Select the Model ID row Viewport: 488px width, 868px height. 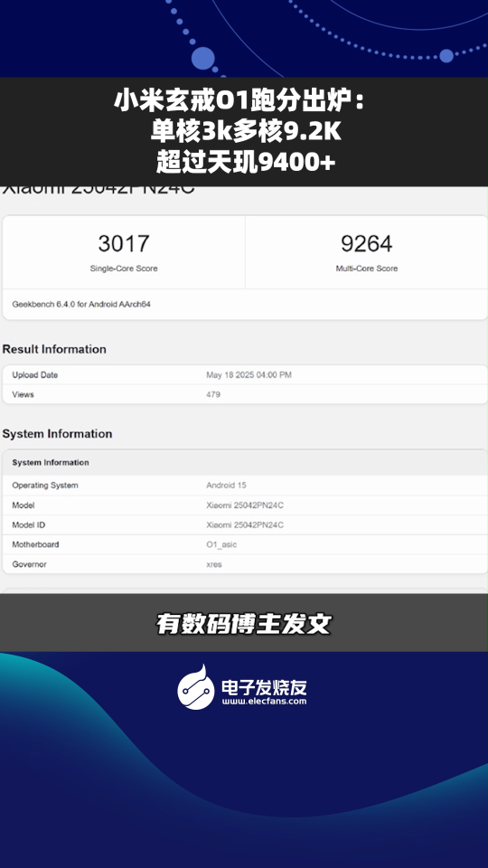[x=245, y=524]
